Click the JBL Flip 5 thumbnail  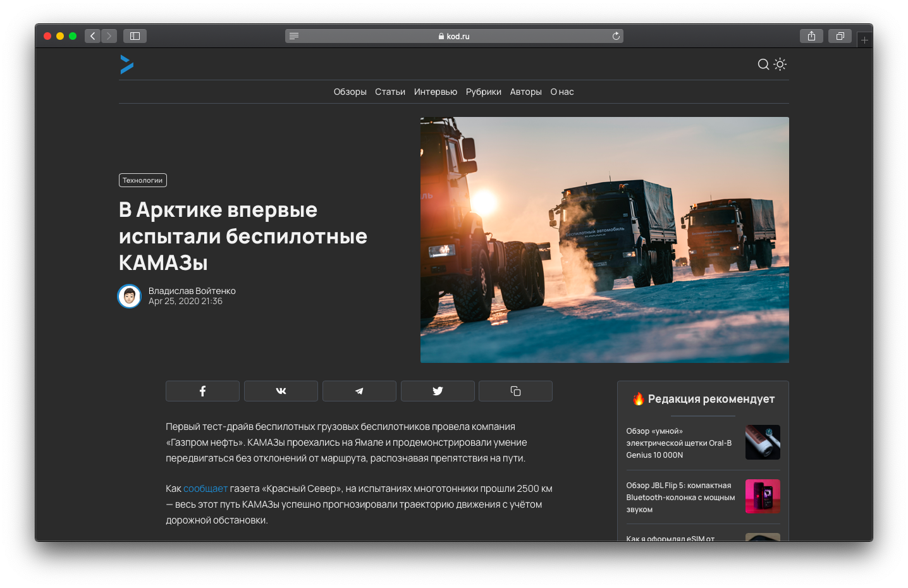pyautogui.click(x=763, y=496)
